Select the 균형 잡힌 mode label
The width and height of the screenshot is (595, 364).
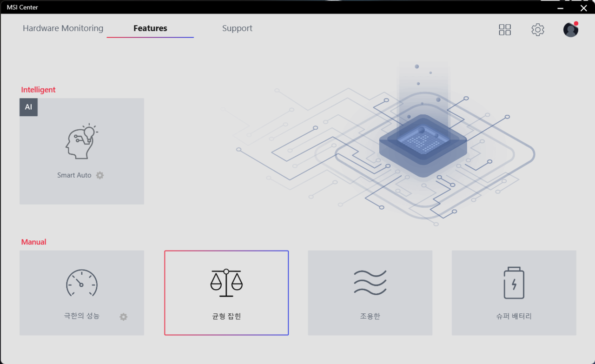click(x=226, y=317)
